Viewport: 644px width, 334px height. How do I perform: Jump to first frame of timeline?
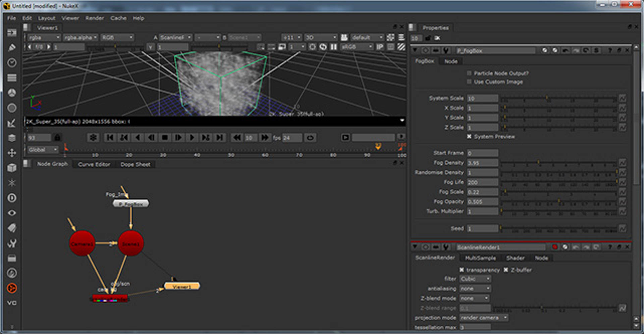tap(110, 137)
